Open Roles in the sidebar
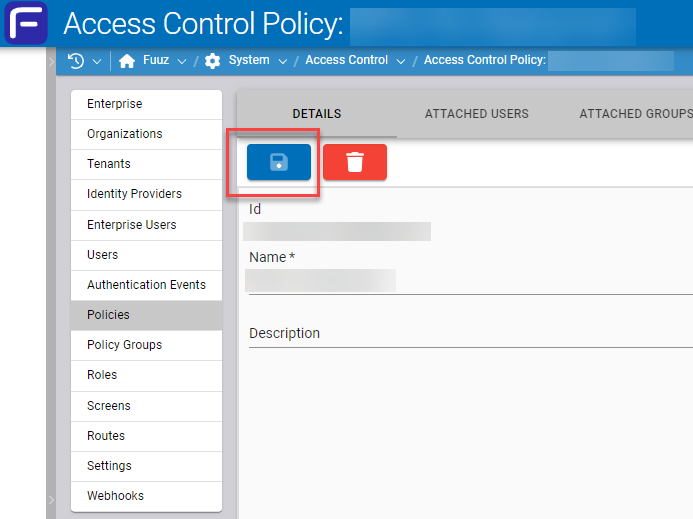 click(146, 375)
